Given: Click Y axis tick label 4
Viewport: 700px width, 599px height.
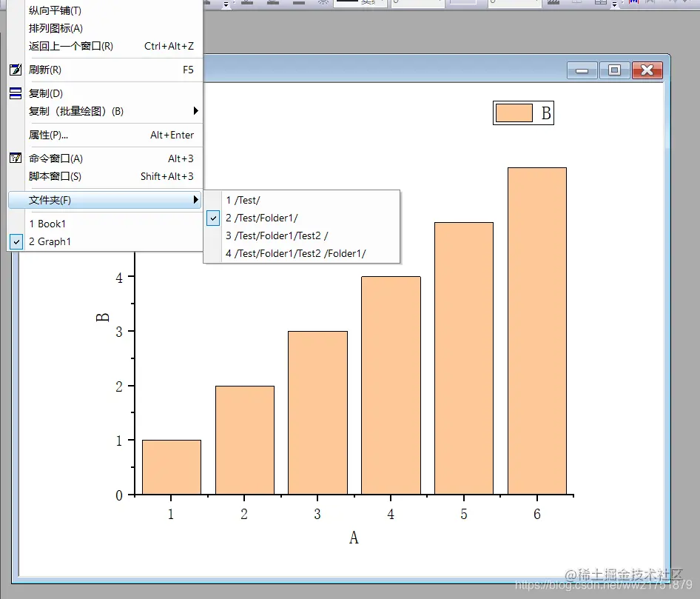Looking at the screenshot, I should (119, 278).
